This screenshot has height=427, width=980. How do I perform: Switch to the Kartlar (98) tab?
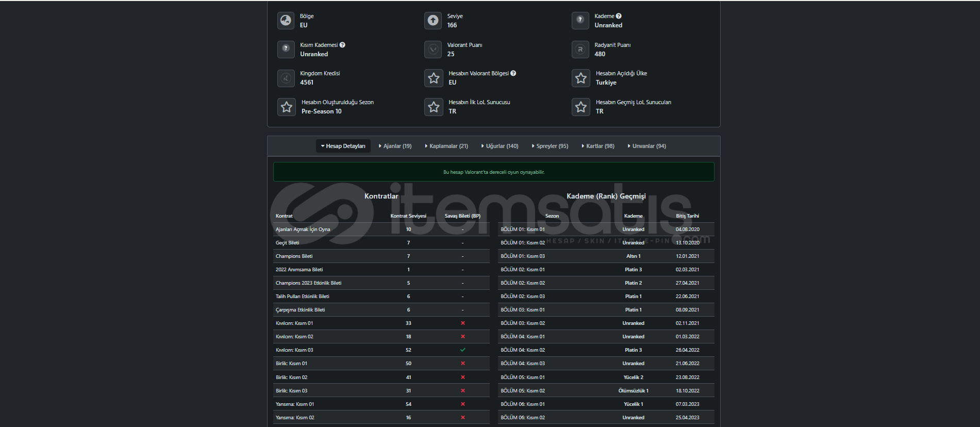point(598,146)
